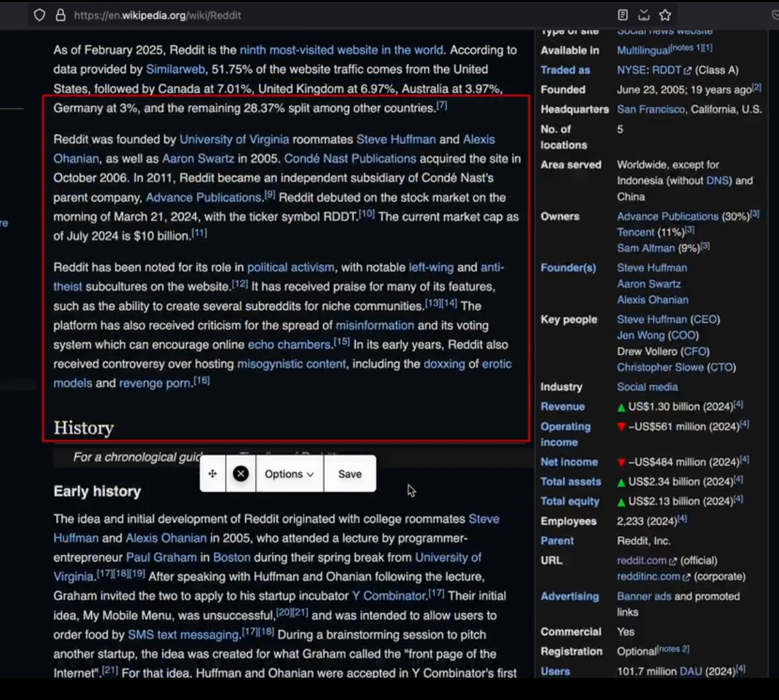Follow the Similarweb link
Screen dimensions: 779x700
(175, 69)
